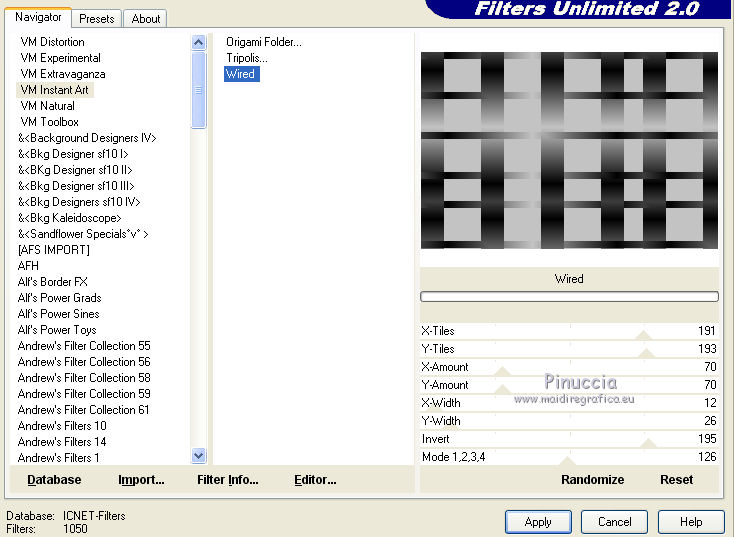Select Andrew's Filter Collection 59
Screen dimensions: 734x537
click(84, 394)
